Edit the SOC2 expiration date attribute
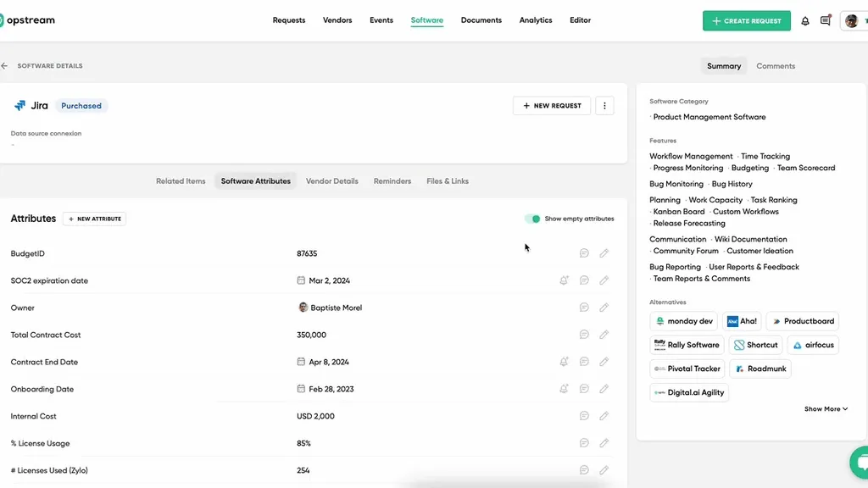This screenshot has height=488, width=868. 604,280
